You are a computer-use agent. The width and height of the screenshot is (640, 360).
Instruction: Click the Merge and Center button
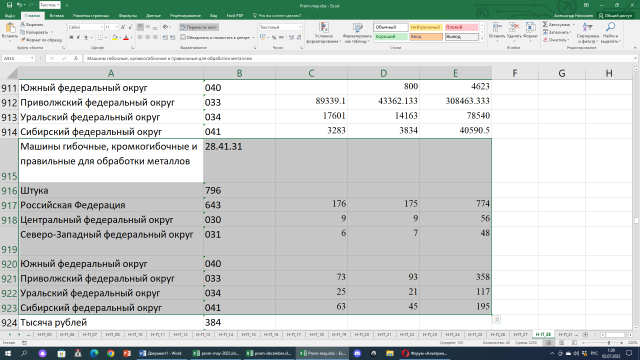click(x=215, y=38)
